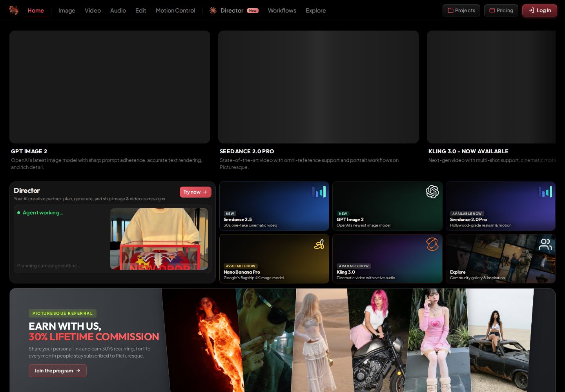This screenshot has width=565, height=392.
Task: Go to Workflows page
Action: [282, 11]
